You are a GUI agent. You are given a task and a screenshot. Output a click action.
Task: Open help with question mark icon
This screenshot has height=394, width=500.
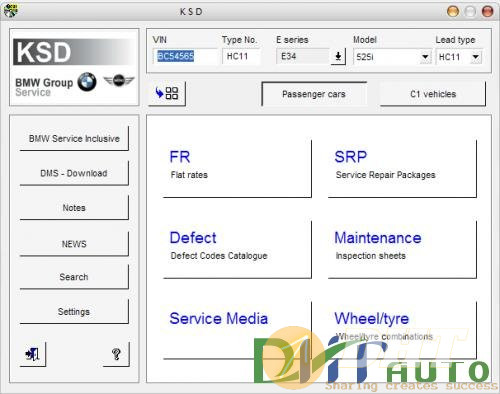[x=116, y=354]
